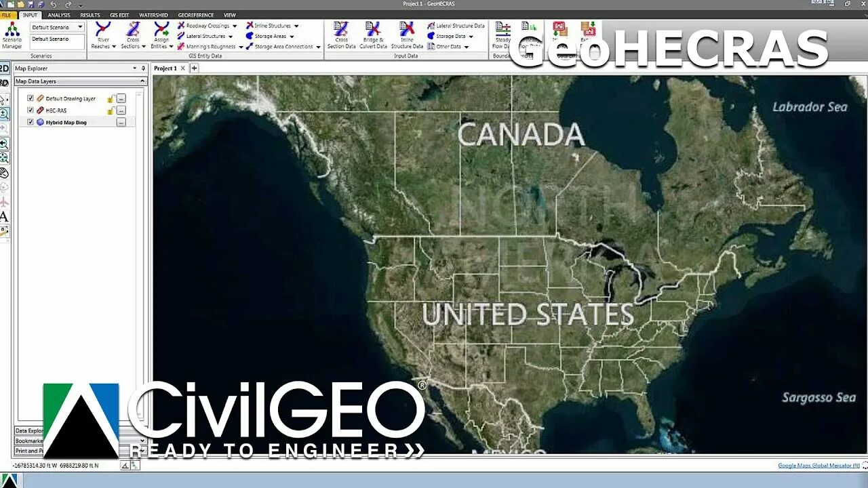Open the FILE menu tab
This screenshot has width=868, height=488.
click(x=6, y=15)
